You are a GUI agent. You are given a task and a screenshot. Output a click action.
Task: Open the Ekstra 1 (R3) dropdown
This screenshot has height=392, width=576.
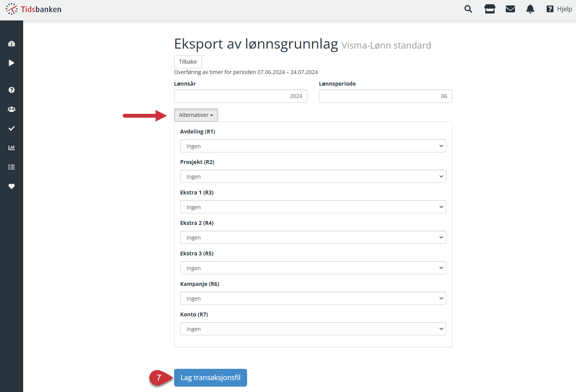coord(313,207)
